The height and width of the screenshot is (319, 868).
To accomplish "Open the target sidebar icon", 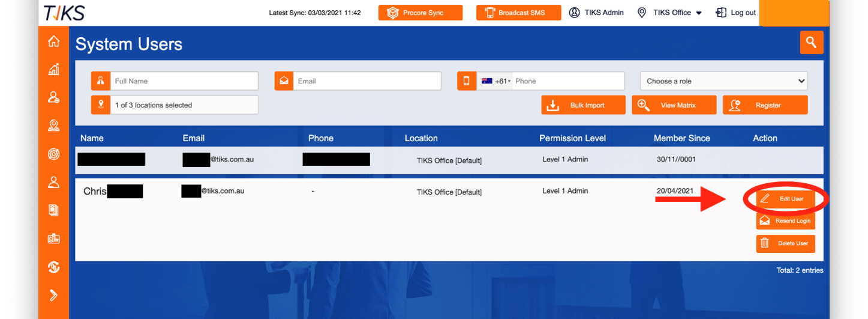I will click(x=53, y=154).
